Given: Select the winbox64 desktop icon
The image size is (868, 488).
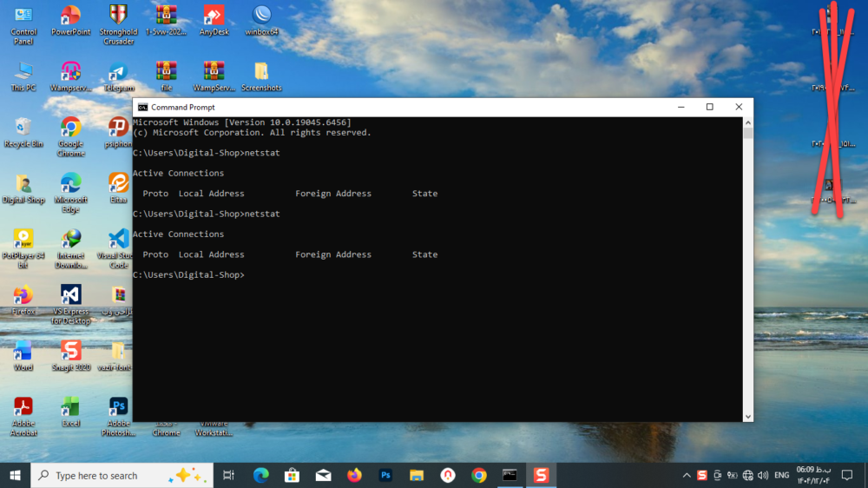Looking at the screenshot, I should (x=261, y=21).
